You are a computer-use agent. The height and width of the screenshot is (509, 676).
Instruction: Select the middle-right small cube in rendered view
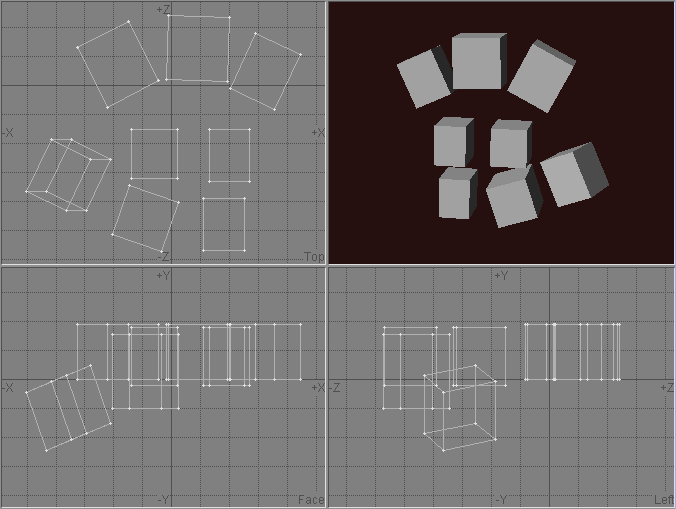[x=511, y=144]
